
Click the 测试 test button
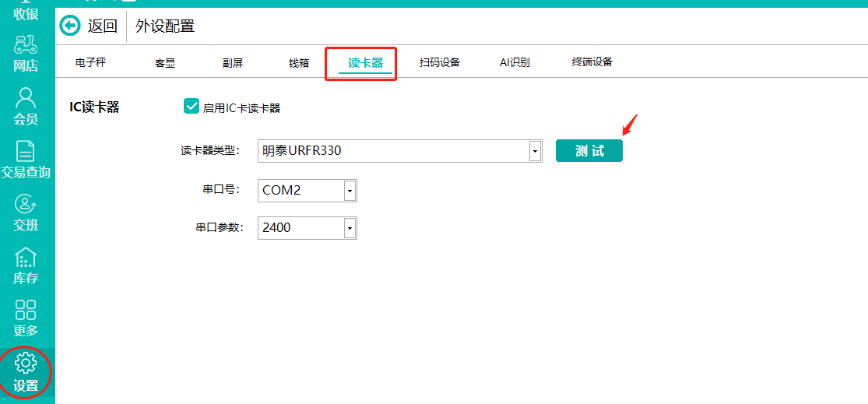(589, 150)
